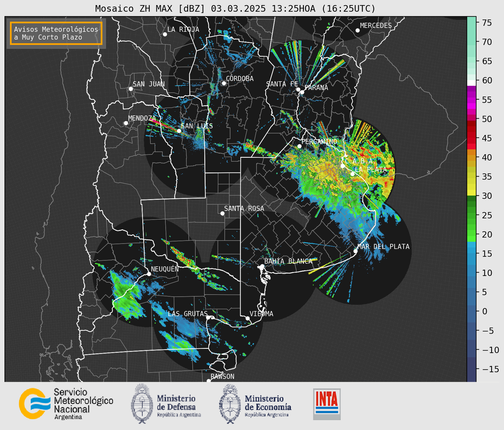This screenshot has width=504, height=430.
Task: Click the PARANÁ city marker dot
Action: (302, 92)
